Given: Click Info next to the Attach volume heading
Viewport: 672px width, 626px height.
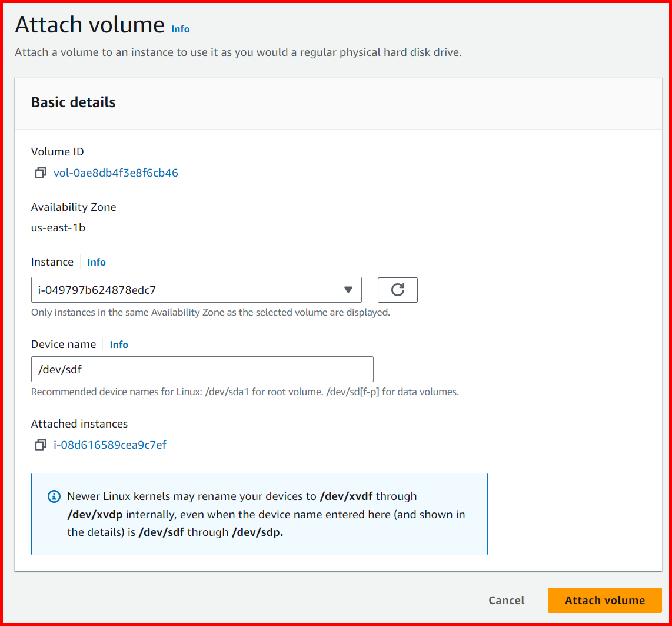Looking at the screenshot, I should click(180, 28).
